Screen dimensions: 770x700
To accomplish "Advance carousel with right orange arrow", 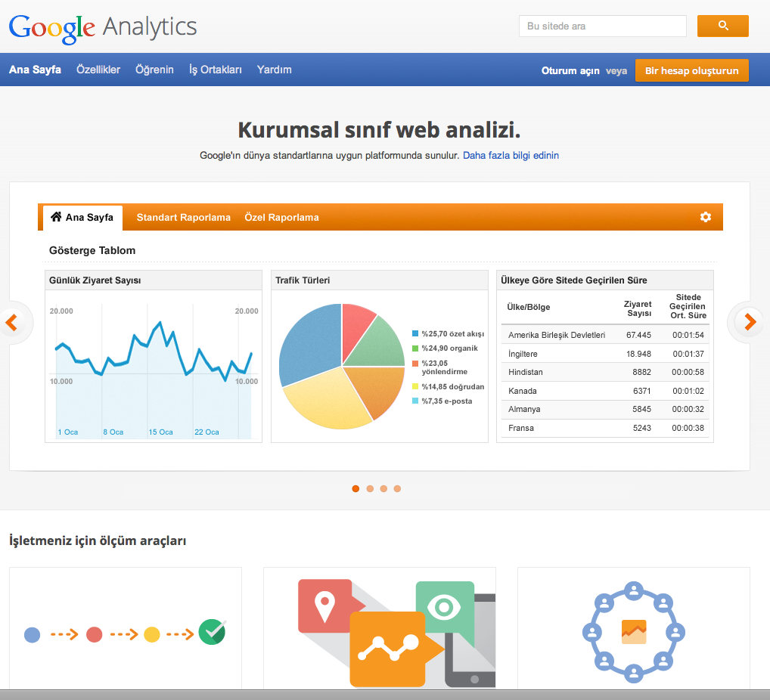I will [x=750, y=322].
